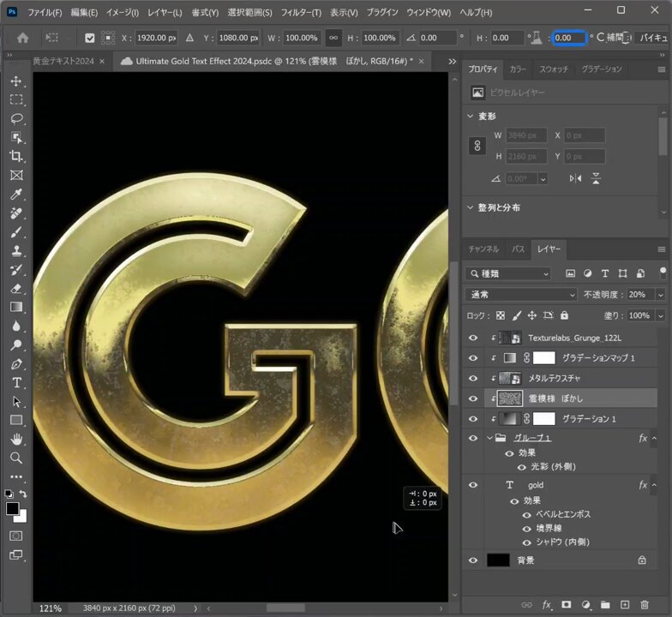Switch to the パス tab
The width and height of the screenshot is (672, 617).
(x=518, y=249)
